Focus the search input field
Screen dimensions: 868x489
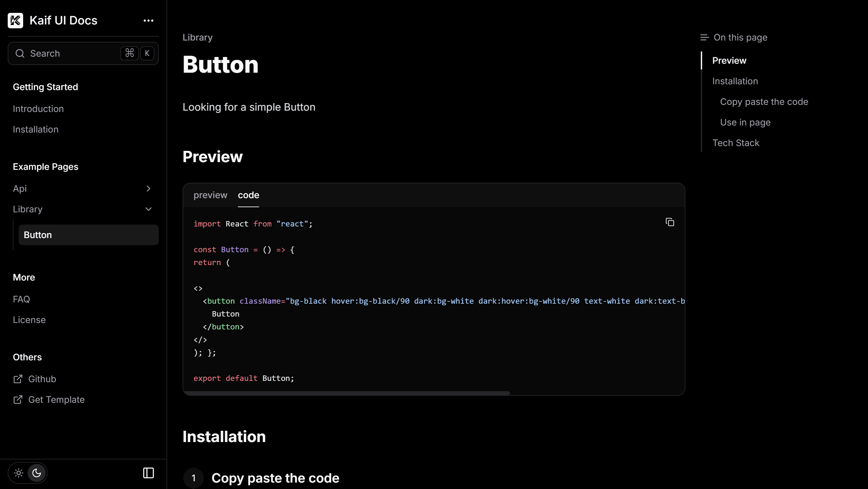(x=83, y=53)
